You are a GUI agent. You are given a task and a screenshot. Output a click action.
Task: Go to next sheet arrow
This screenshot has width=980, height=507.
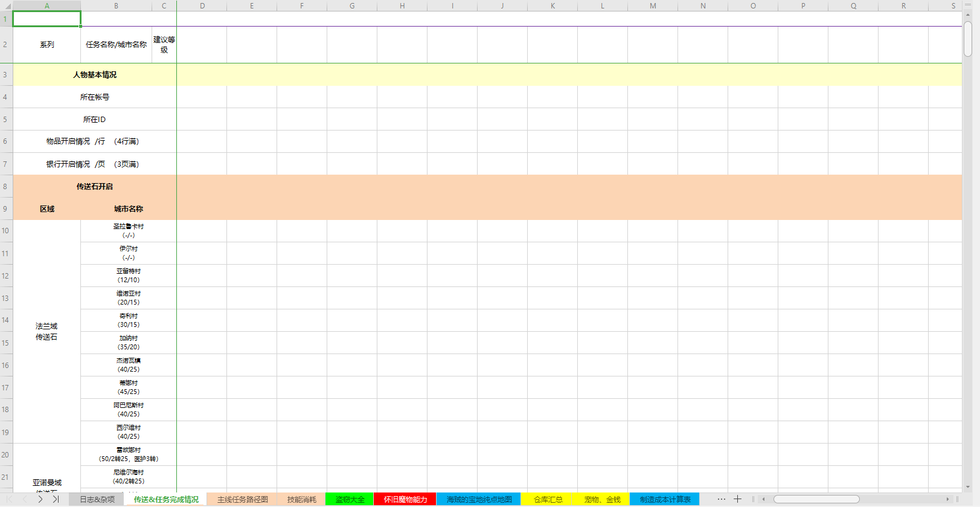(x=40, y=499)
